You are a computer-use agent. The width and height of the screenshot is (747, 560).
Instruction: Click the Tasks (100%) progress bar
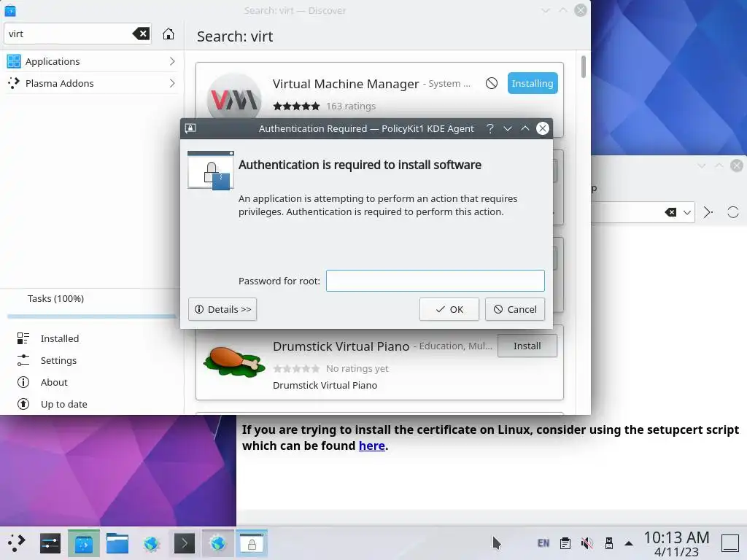coord(91,316)
